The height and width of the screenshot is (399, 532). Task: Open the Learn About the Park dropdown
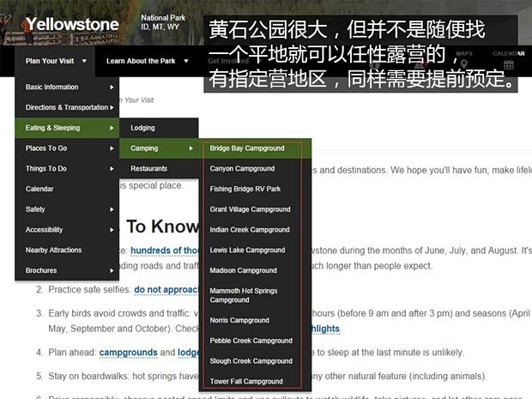click(x=141, y=61)
